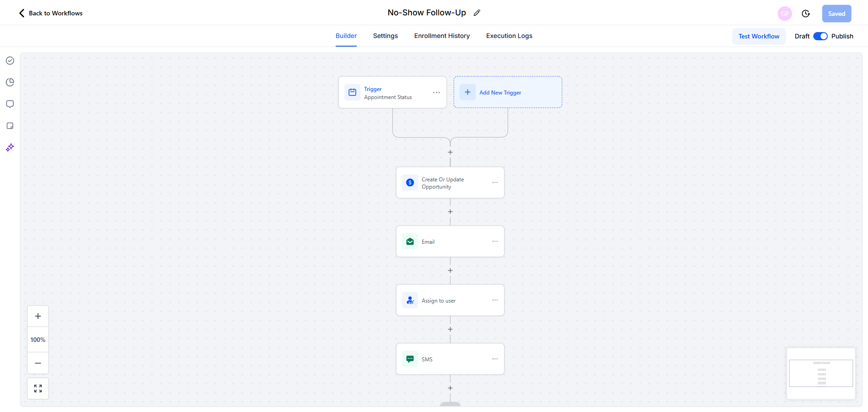Open the Trigger Appointment Status card
This screenshot has height=412, width=868.
pos(392,92)
